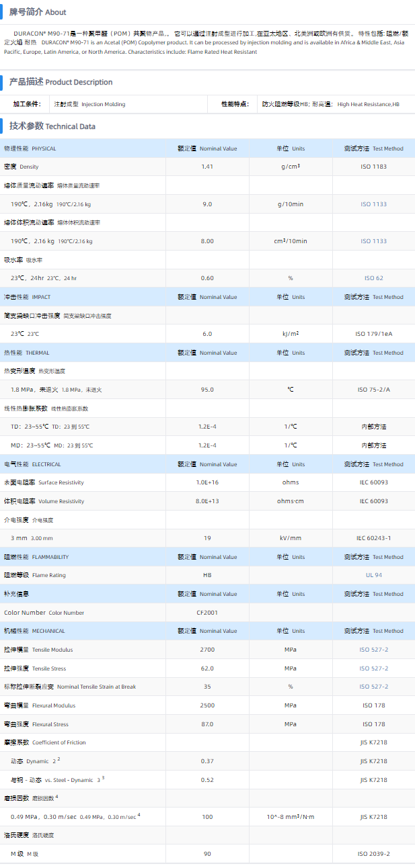
Task: Select the melt volume value 8.00
Action: [x=207, y=241]
